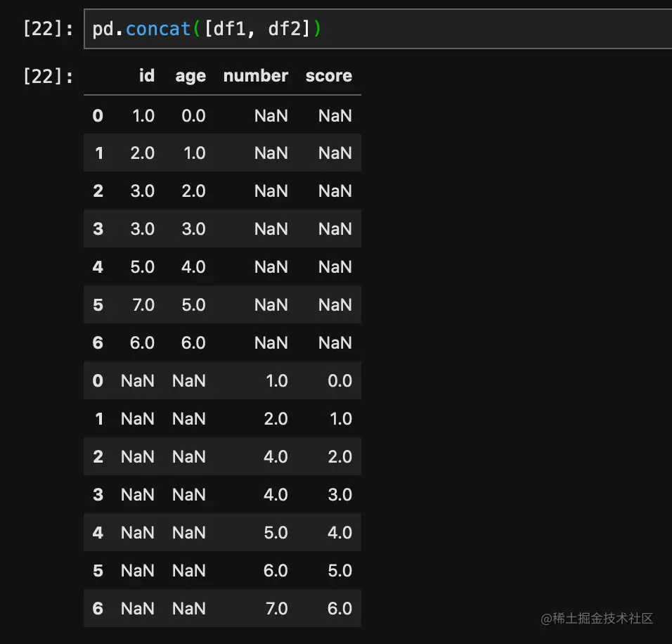672x644 pixels.
Task: Click the number column NaN in the row with id 1.0
Action: pos(271,115)
